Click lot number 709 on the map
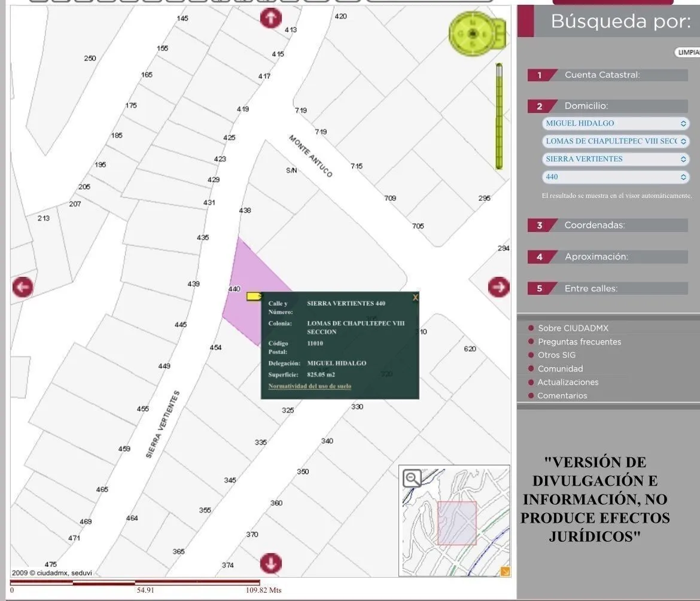 [x=390, y=198]
